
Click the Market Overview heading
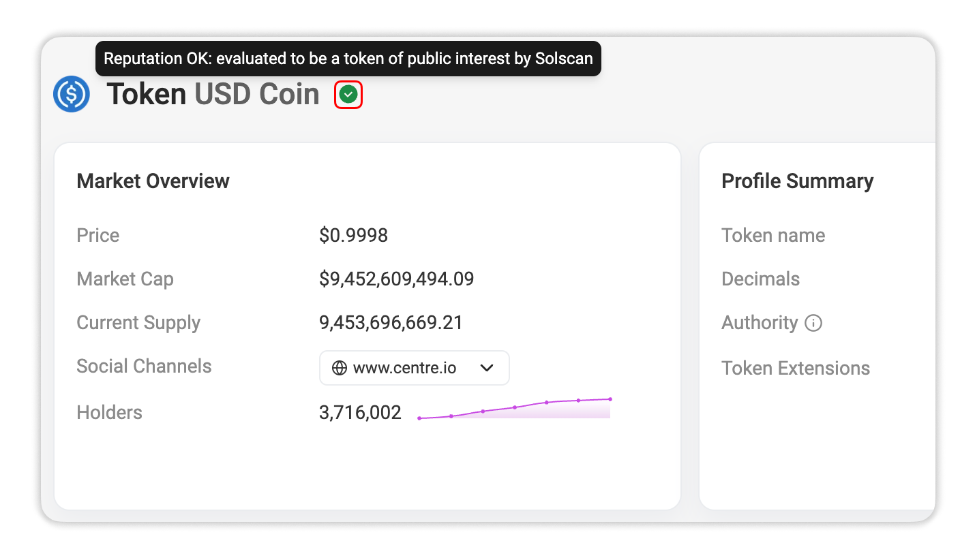point(153,181)
